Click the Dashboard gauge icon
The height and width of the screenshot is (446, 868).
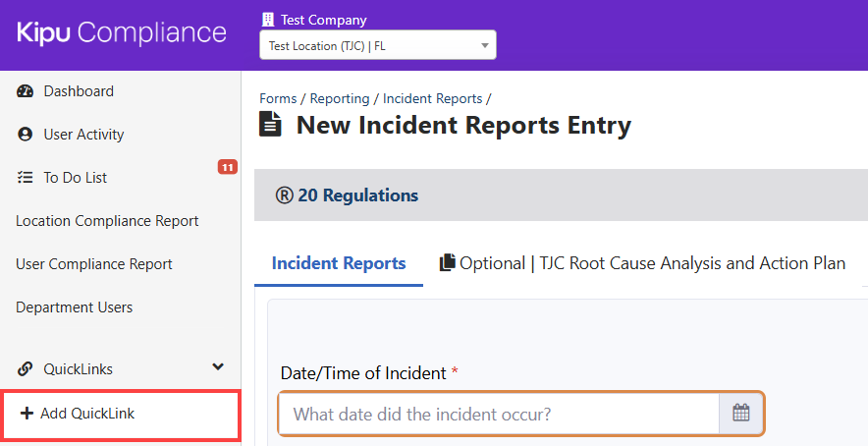click(x=26, y=91)
